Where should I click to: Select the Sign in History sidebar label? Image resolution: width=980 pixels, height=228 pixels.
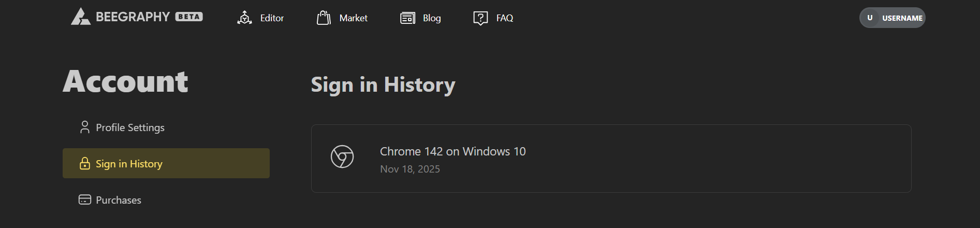[x=129, y=164]
